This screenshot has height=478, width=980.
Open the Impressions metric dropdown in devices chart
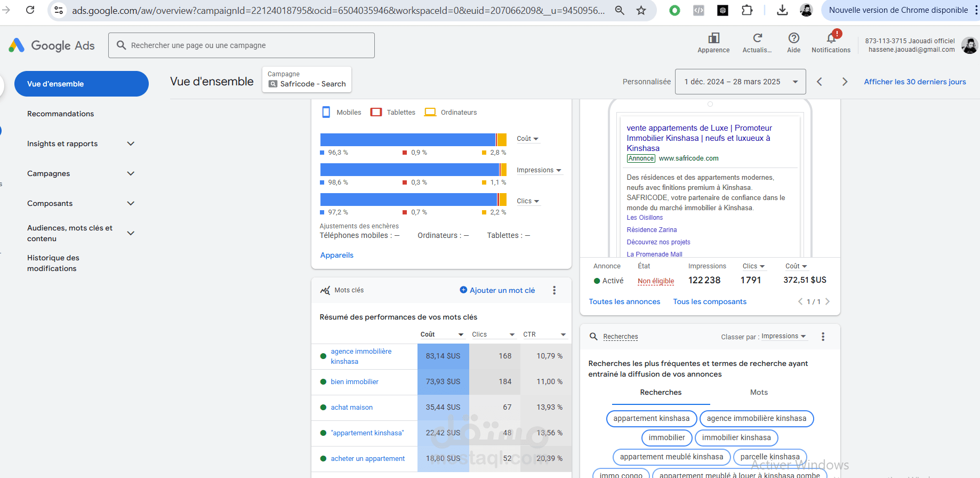pyautogui.click(x=539, y=170)
